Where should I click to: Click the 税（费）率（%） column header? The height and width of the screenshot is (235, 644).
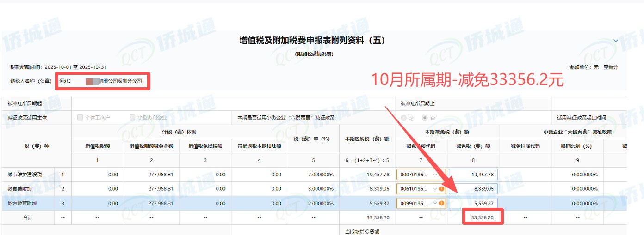tap(314, 139)
